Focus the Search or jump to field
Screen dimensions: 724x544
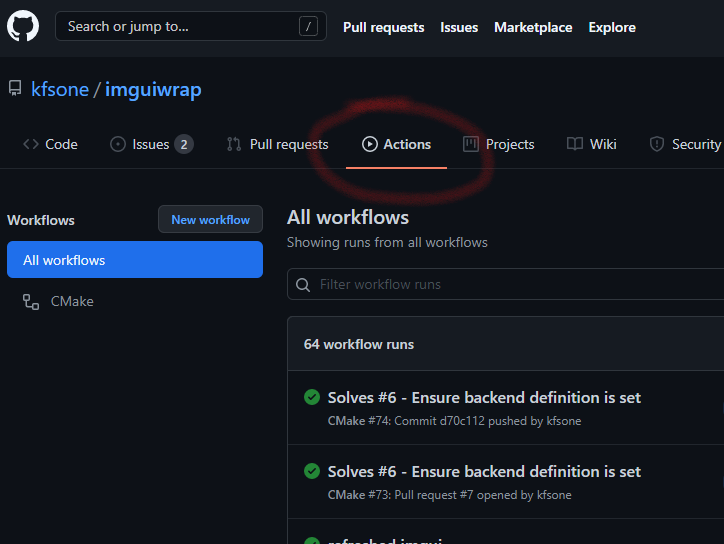point(191,26)
